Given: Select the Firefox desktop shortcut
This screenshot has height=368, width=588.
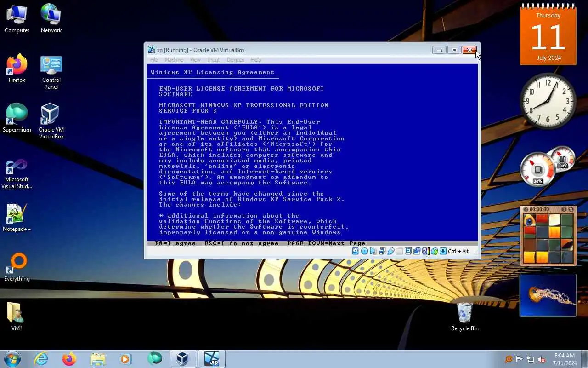Looking at the screenshot, I should click(x=17, y=69).
